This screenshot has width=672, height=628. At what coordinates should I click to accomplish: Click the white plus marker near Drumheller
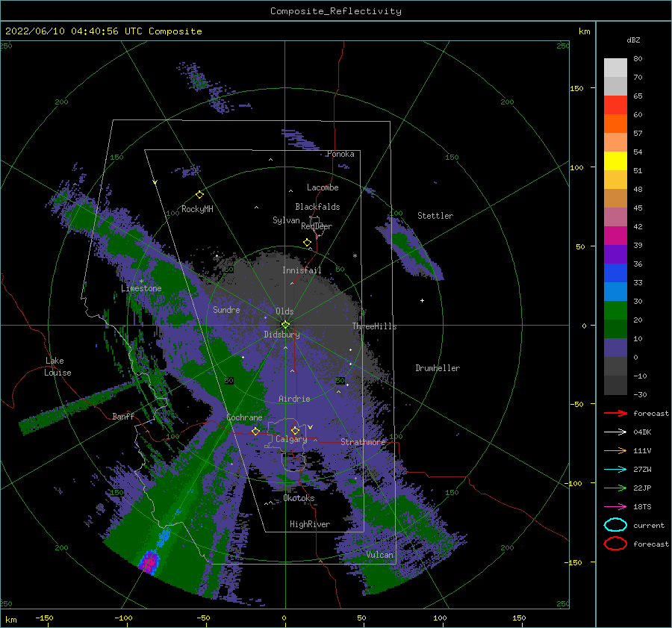click(422, 300)
